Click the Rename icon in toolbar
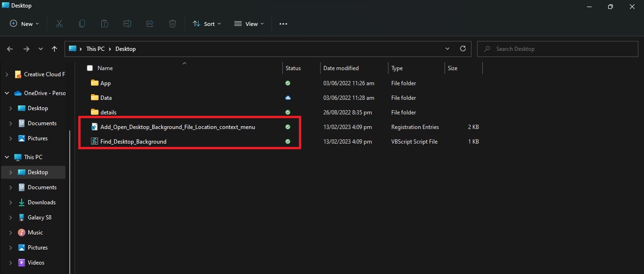 click(127, 24)
